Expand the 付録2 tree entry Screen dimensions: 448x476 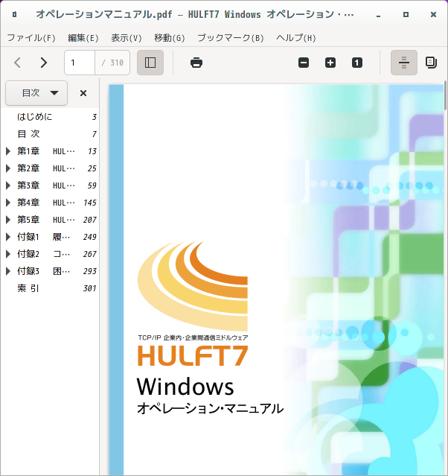coord(8,254)
